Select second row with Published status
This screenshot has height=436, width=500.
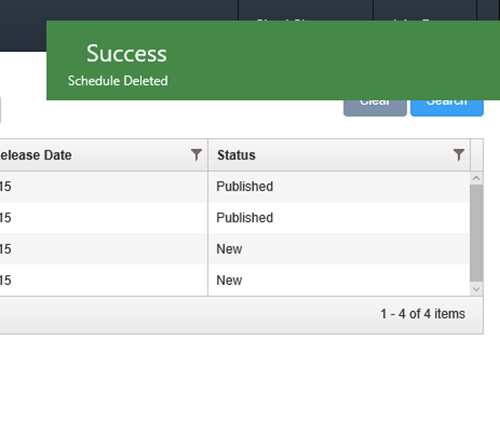click(x=235, y=218)
